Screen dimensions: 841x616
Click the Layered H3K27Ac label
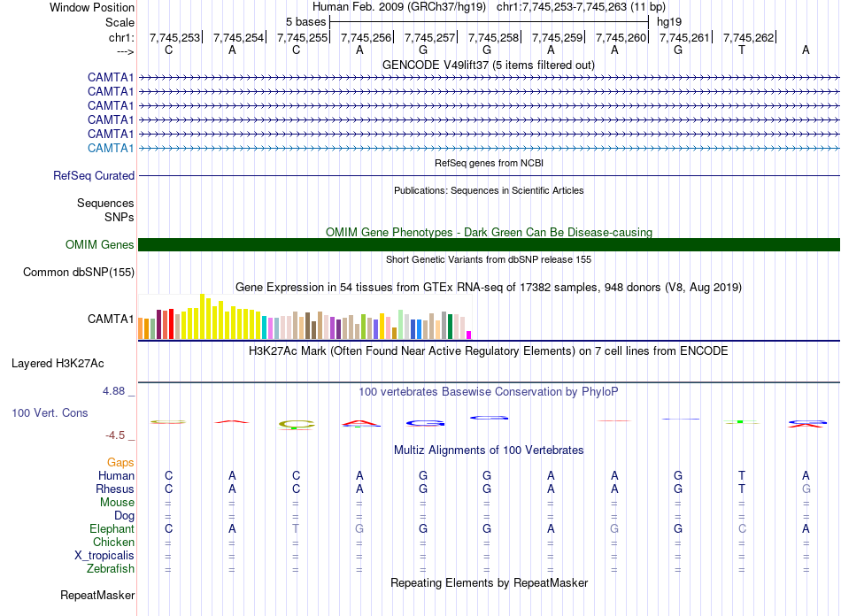point(58,363)
